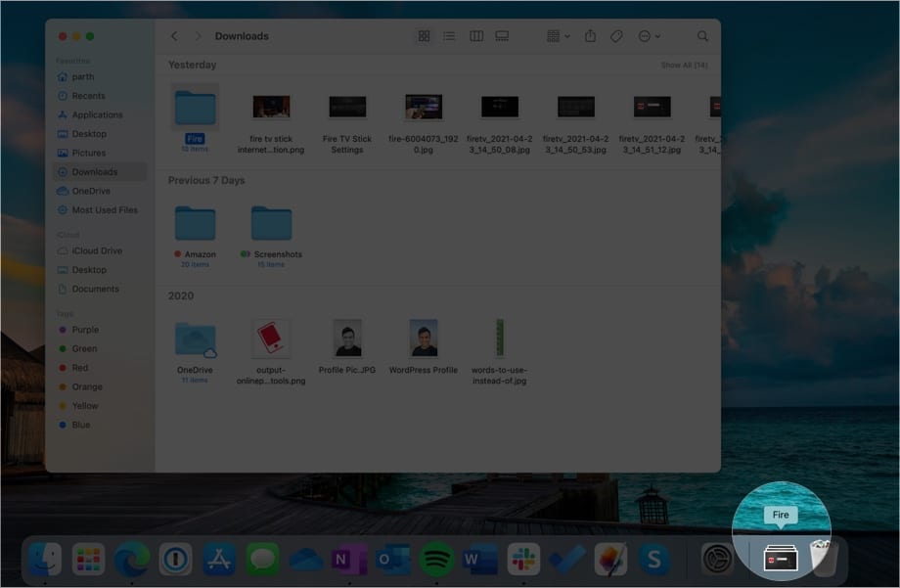The height and width of the screenshot is (588, 900).
Task: Select firetv_2021-04-23_14_51_12.jpg file
Action: [x=652, y=107]
